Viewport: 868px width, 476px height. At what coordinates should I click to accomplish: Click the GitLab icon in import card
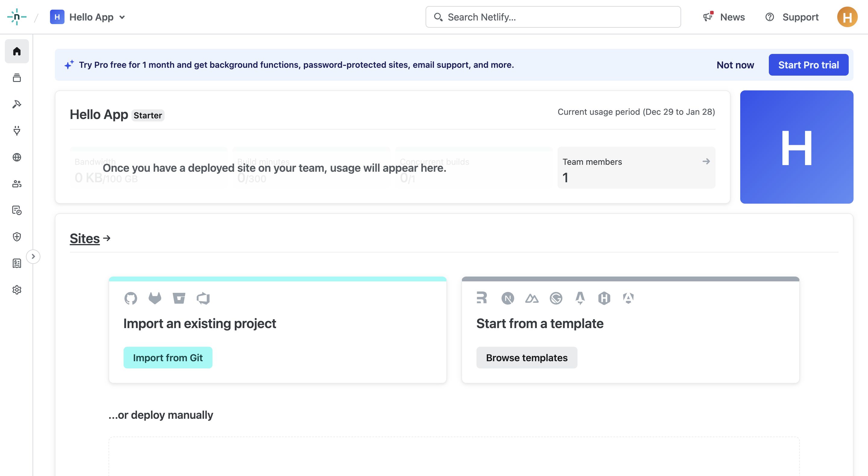[155, 298]
